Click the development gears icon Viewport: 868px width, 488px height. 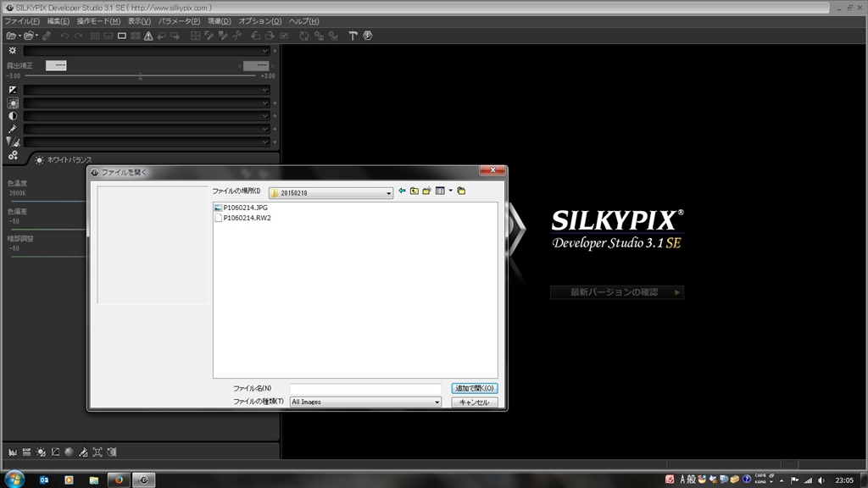[x=13, y=156]
